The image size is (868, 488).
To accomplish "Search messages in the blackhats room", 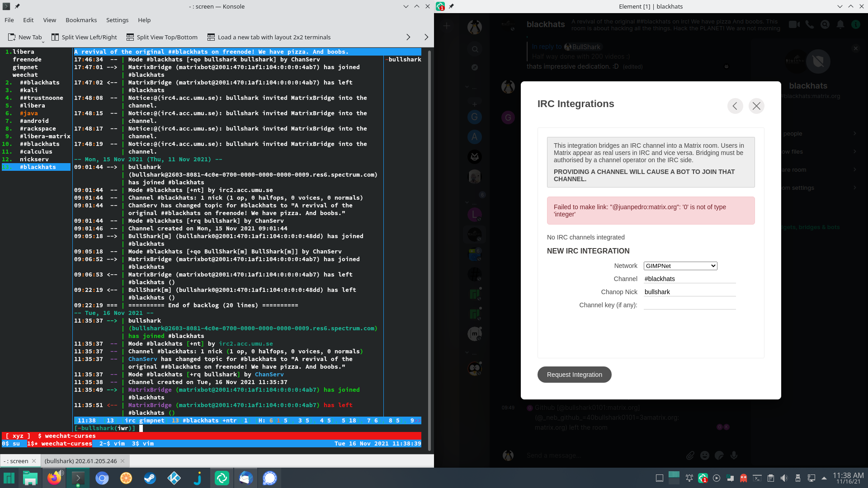I will tap(825, 24).
